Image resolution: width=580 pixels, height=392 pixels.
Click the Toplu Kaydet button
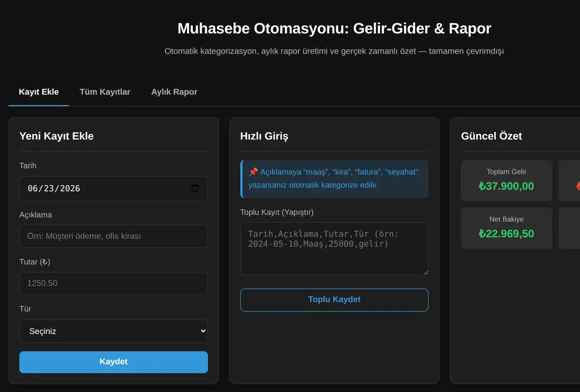[334, 300]
